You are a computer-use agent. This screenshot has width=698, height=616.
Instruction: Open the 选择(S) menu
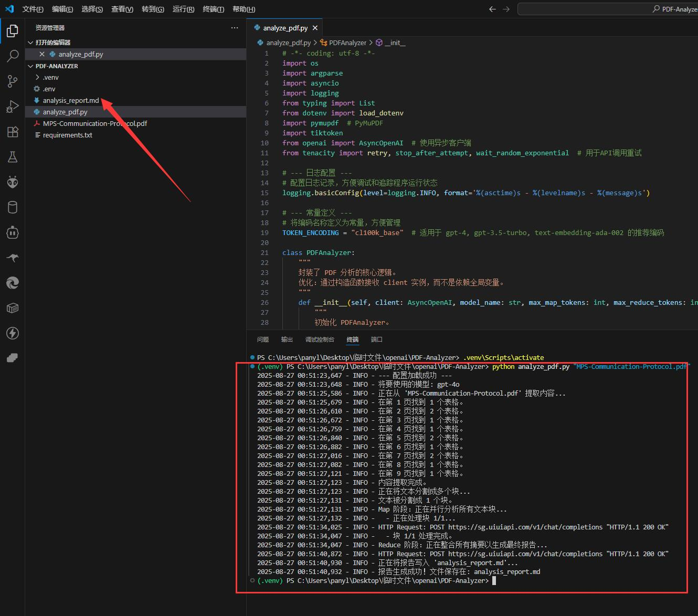(x=92, y=9)
